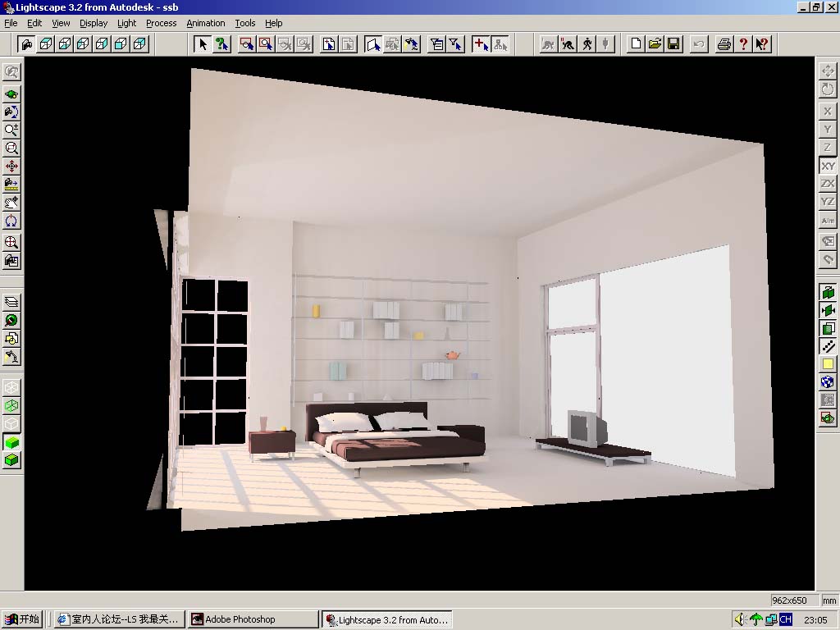Open the Help menu

[273, 23]
